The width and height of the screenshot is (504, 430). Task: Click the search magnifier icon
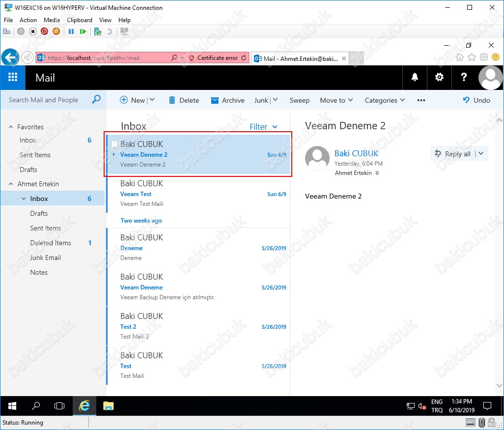96,100
